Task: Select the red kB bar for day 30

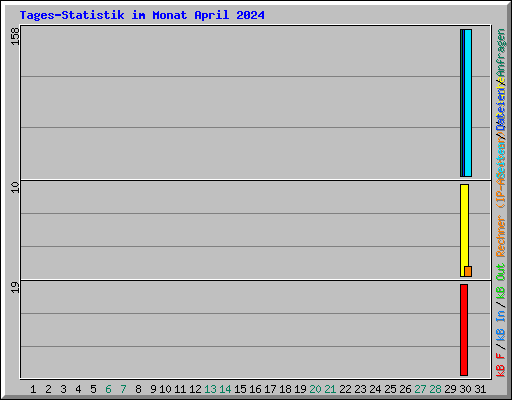Action: (x=464, y=330)
